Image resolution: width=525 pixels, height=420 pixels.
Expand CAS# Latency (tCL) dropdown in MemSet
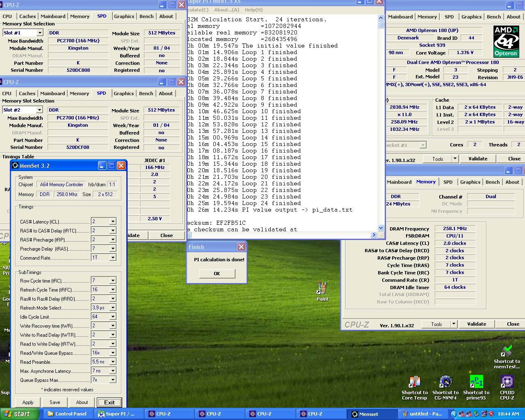[x=113, y=221]
